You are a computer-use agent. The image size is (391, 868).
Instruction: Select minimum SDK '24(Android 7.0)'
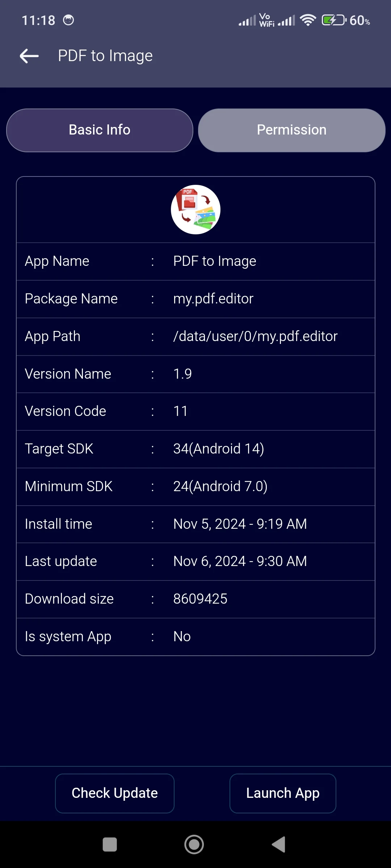pyautogui.click(x=220, y=486)
